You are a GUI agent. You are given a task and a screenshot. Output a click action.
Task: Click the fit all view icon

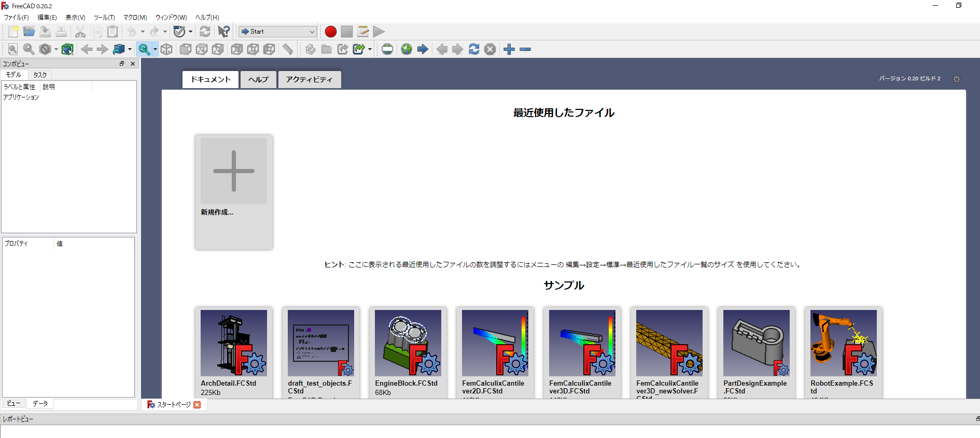pos(13,49)
